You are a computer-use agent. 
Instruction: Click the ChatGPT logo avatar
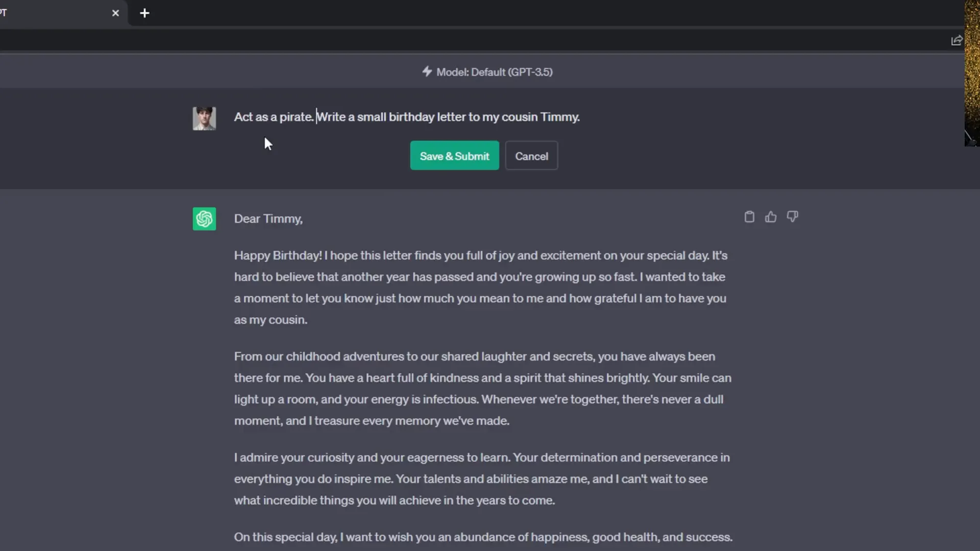(x=204, y=219)
